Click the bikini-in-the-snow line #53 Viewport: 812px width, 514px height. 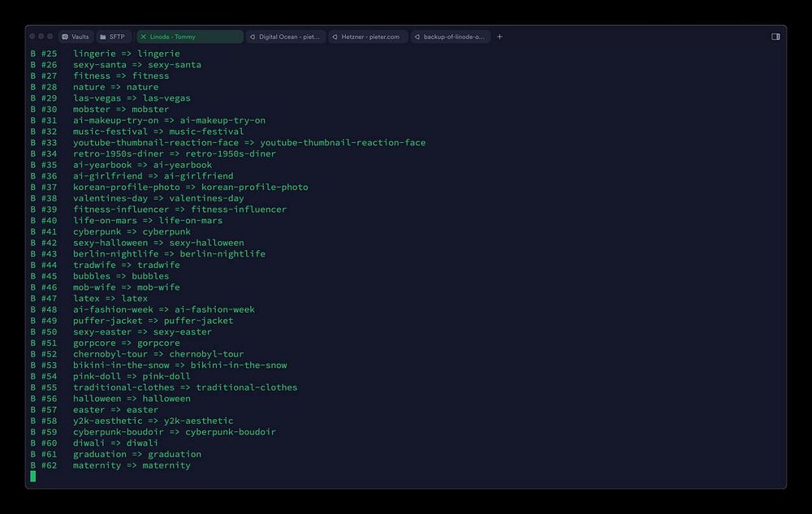pos(158,365)
